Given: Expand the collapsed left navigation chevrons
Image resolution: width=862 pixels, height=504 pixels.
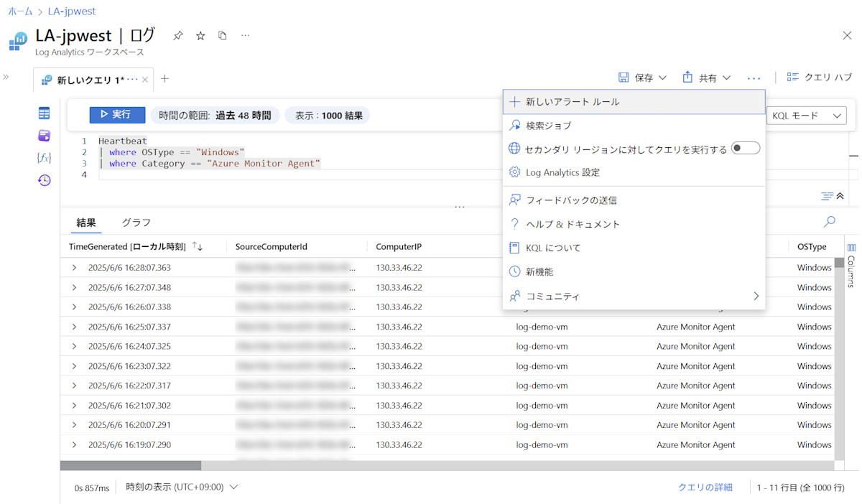Looking at the screenshot, I should point(6,77).
